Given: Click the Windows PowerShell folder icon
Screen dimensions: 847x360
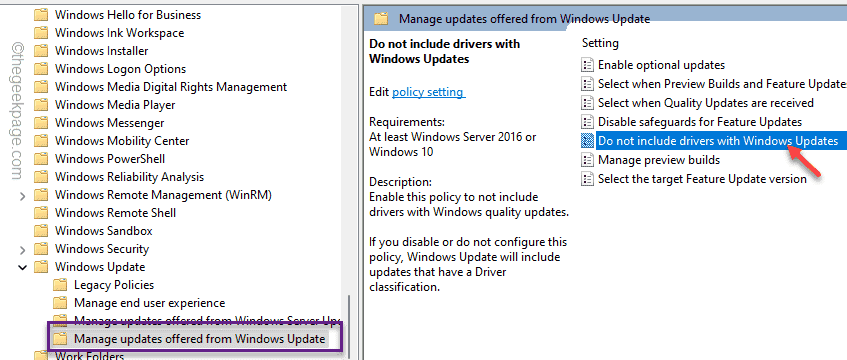Looking at the screenshot, I should (42, 159).
